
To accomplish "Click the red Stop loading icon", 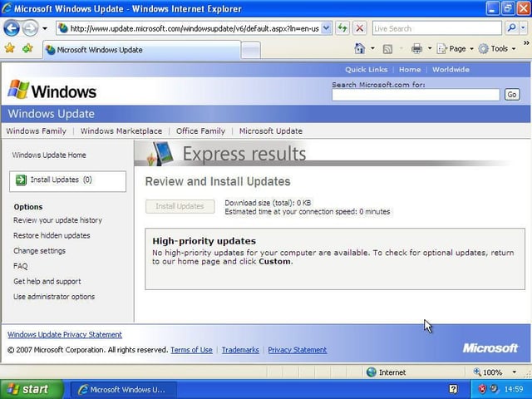I will pyautogui.click(x=360, y=28).
